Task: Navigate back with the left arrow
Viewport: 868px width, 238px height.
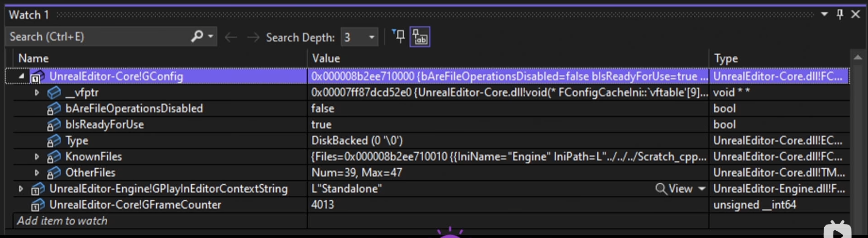Action: (231, 37)
